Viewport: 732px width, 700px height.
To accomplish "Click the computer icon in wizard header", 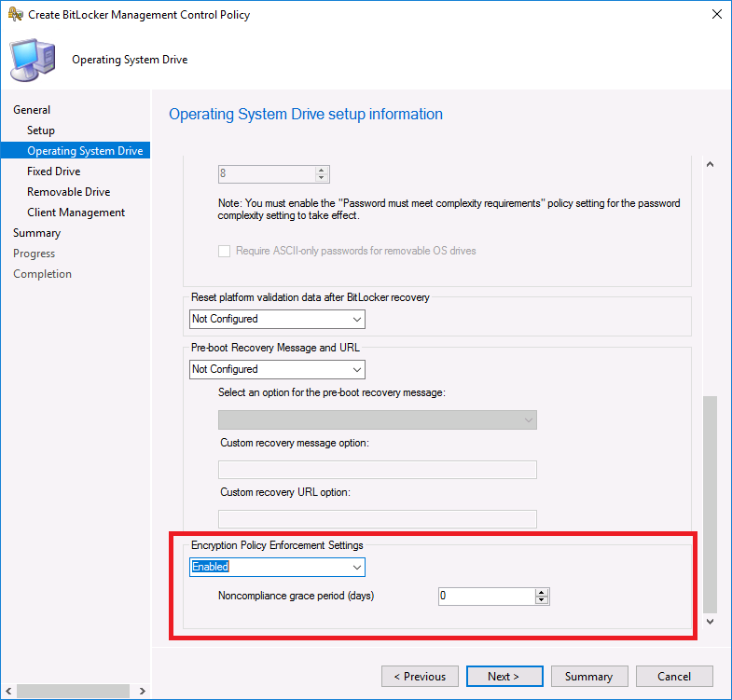I will click(34, 60).
